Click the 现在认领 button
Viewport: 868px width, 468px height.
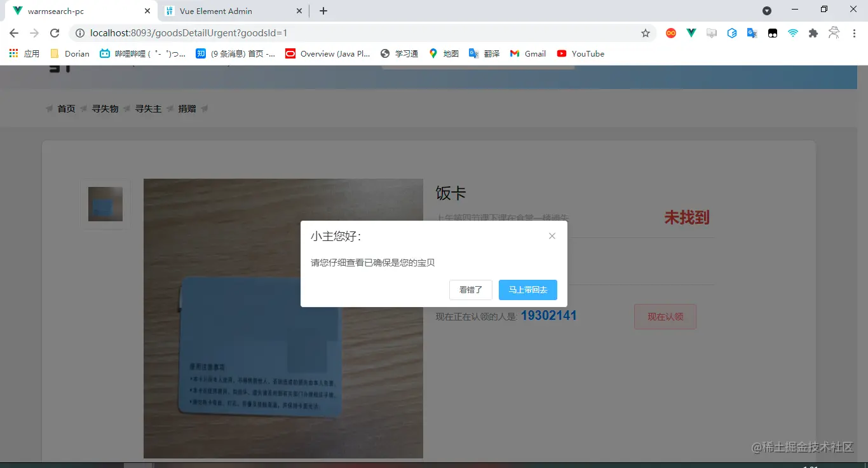pos(665,317)
